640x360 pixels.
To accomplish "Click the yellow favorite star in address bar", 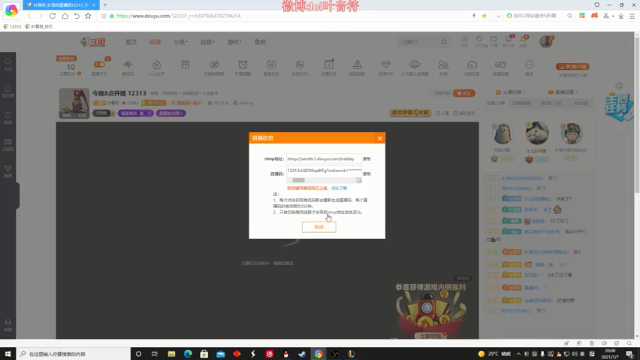I will click(x=484, y=16).
